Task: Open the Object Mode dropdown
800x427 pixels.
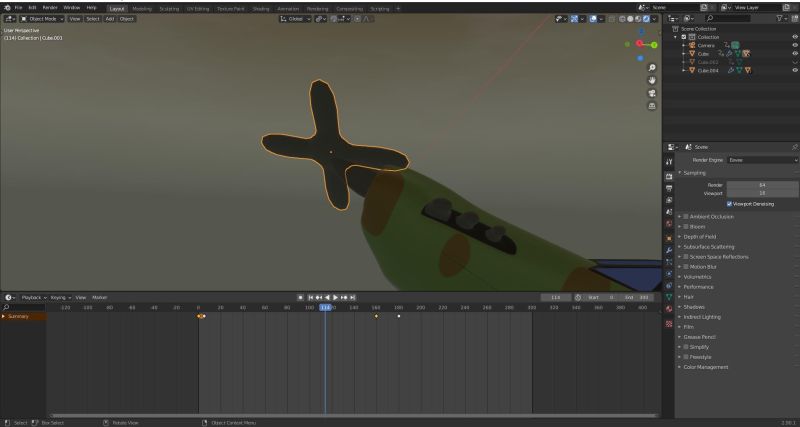Action: tap(42, 19)
